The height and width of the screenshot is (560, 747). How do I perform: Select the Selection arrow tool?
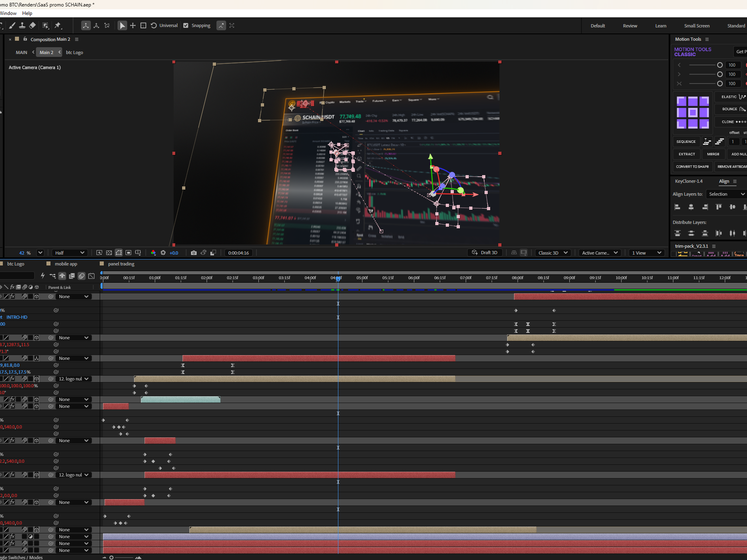pos(122,25)
